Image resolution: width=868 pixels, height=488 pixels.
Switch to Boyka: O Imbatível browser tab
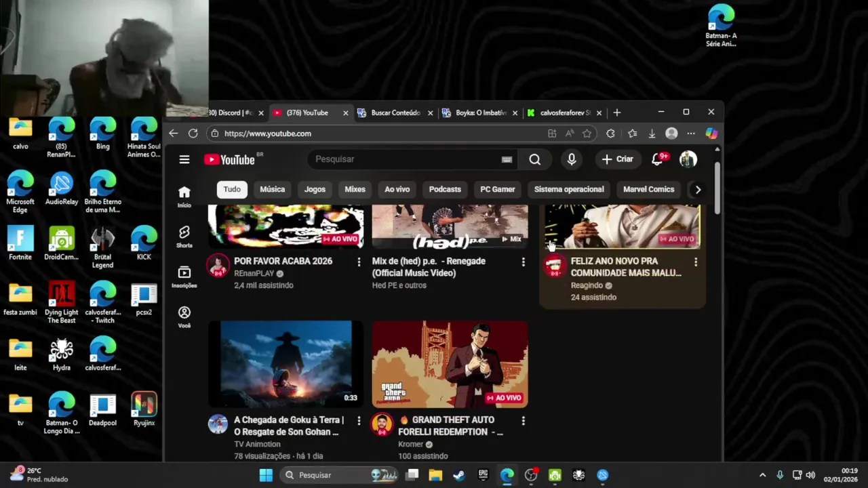(x=481, y=113)
